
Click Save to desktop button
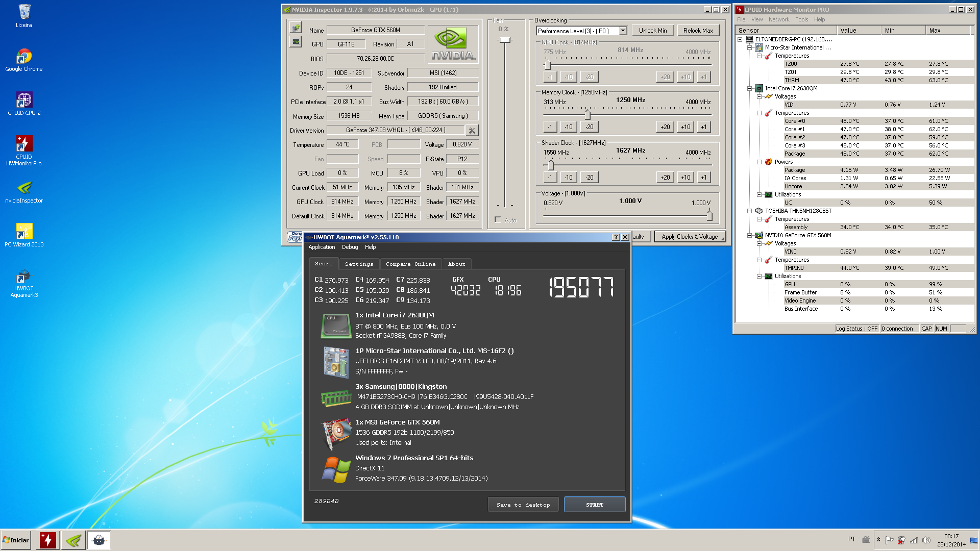click(x=523, y=505)
